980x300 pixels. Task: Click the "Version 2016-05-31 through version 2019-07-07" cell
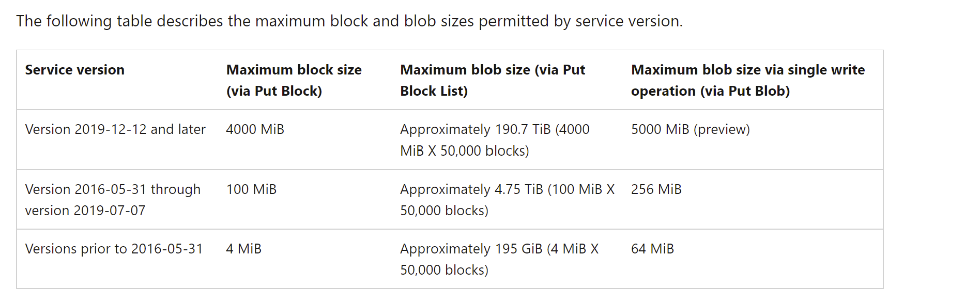[x=113, y=200]
